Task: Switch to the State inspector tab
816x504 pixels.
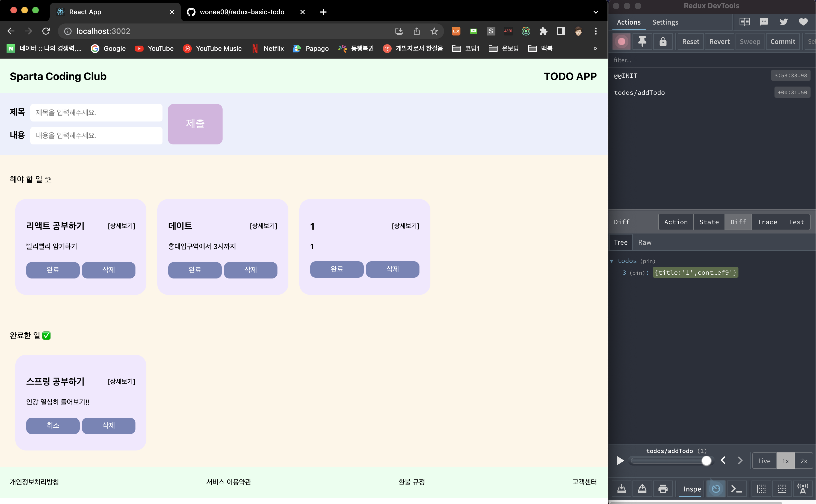Action: tap(709, 222)
